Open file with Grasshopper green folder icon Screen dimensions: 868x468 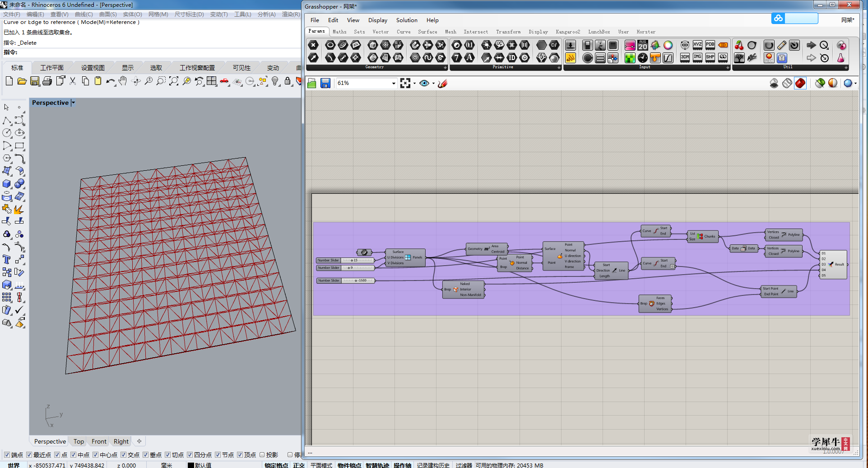click(312, 83)
